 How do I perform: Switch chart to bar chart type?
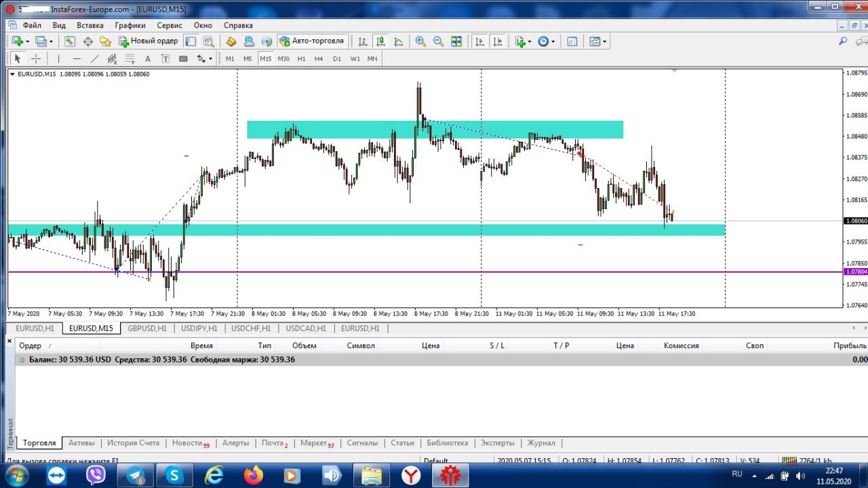(x=363, y=41)
